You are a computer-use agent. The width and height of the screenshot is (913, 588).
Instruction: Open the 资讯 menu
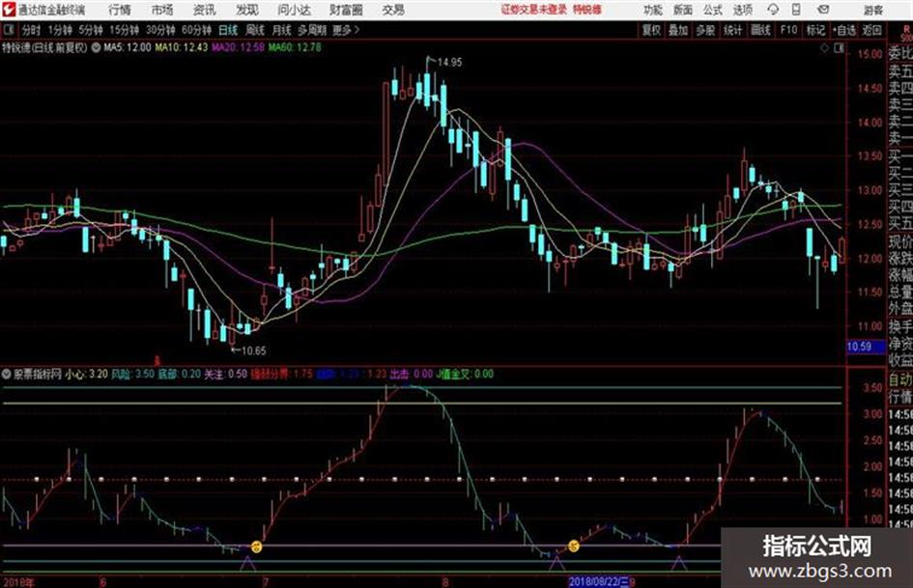click(x=204, y=10)
